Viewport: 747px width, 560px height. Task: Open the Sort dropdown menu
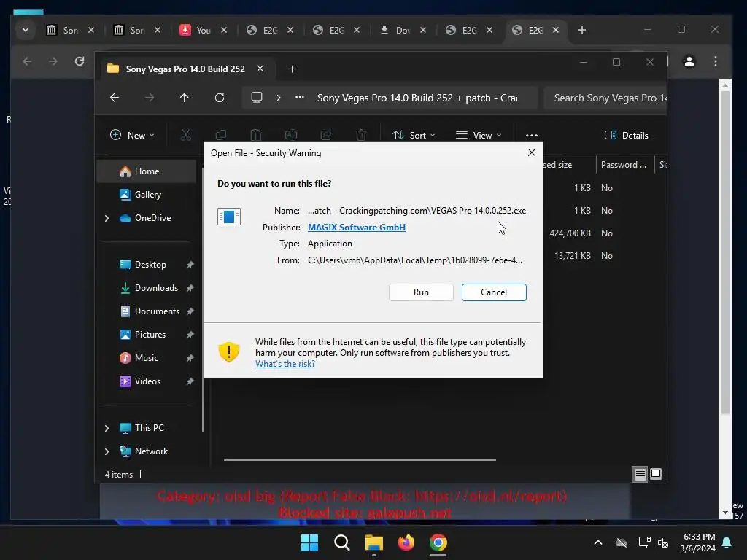414,135
